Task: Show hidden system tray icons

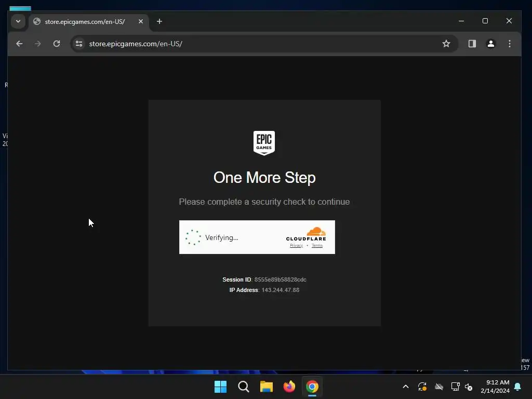Action: pyautogui.click(x=405, y=387)
